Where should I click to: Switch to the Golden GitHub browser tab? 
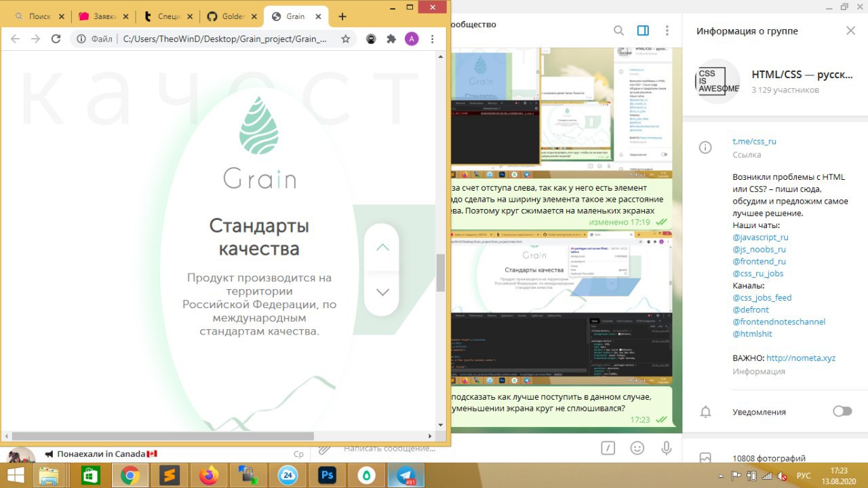tap(230, 16)
